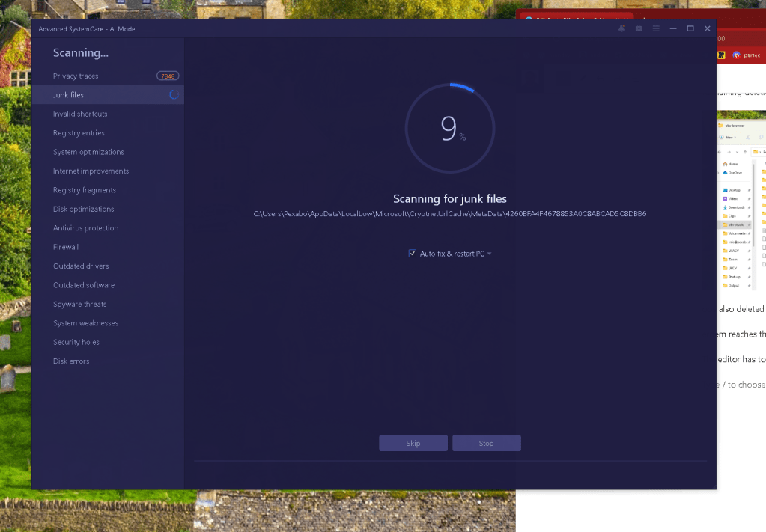Viewport: 766px width, 532px height.
Task: Stop the scan
Action: tap(487, 443)
